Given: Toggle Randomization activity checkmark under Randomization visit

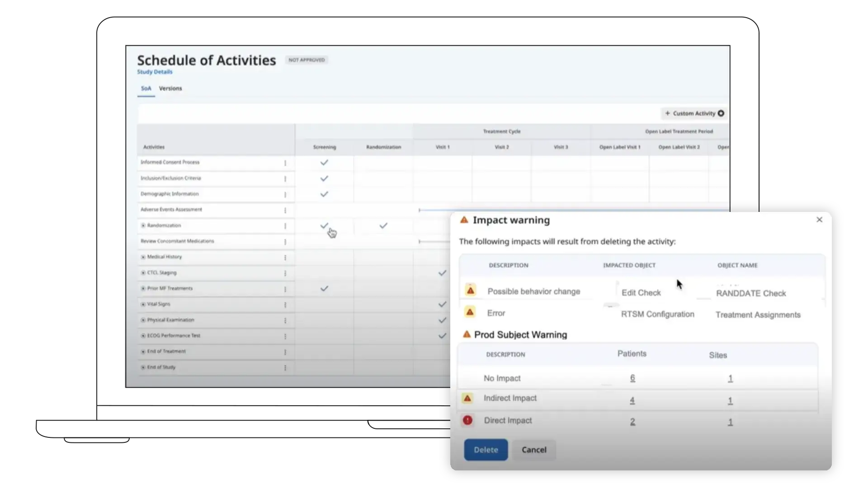Looking at the screenshot, I should tap(383, 225).
